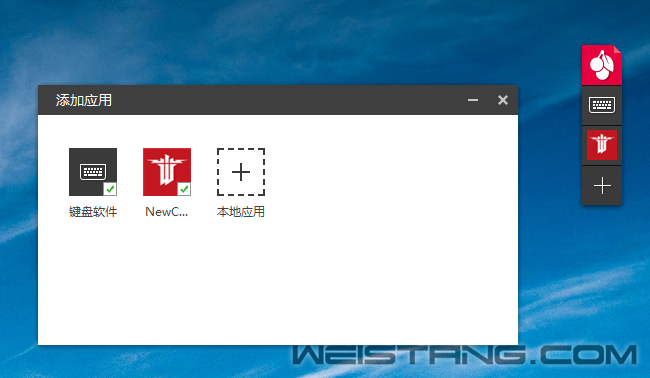Click the 键盘软件 label
650x378 pixels.
[x=93, y=212]
